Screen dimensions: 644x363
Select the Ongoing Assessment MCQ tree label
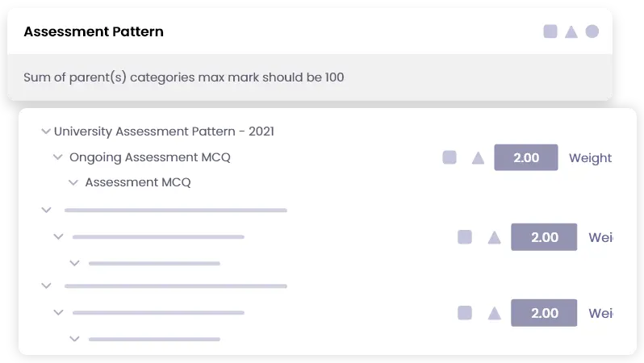(x=149, y=157)
